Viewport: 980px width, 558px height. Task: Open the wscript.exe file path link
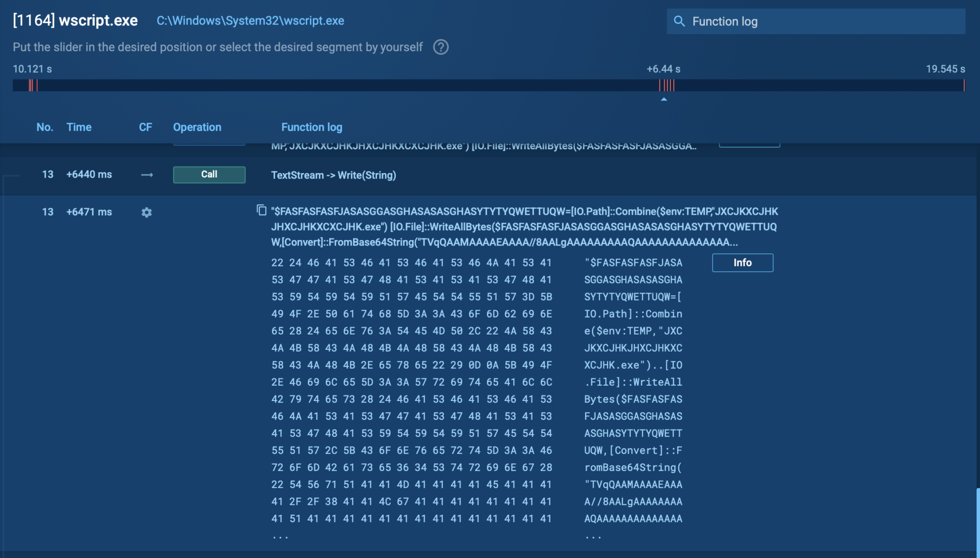pos(250,21)
